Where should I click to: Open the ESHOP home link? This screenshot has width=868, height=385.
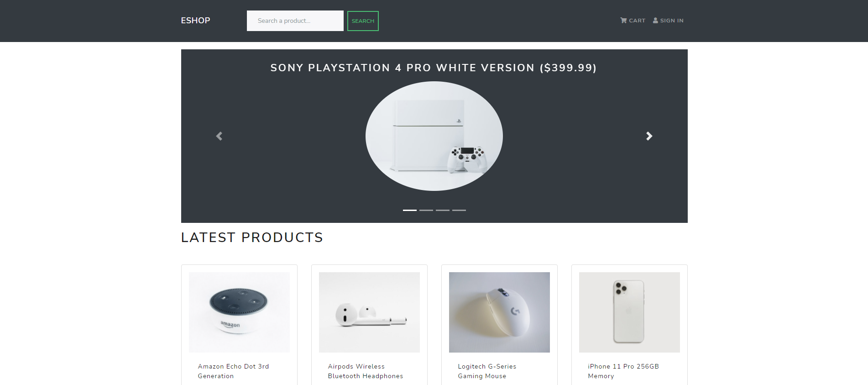tap(195, 21)
